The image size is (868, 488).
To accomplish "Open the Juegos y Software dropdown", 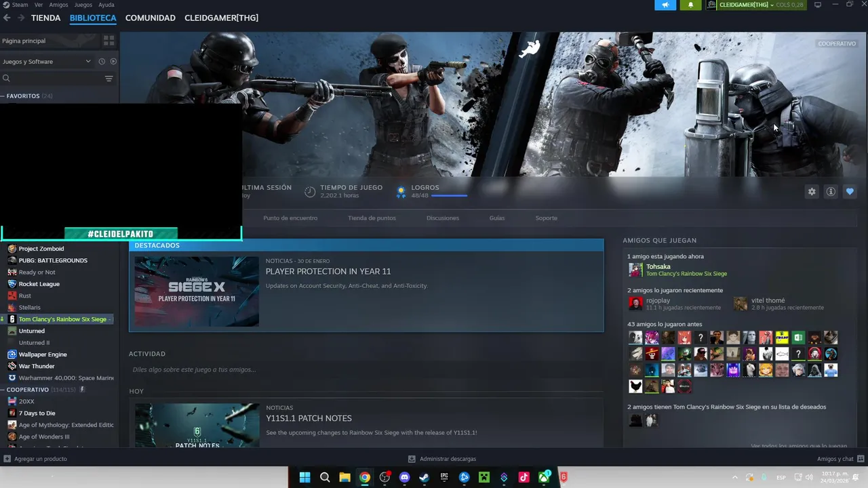I will coord(46,62).
